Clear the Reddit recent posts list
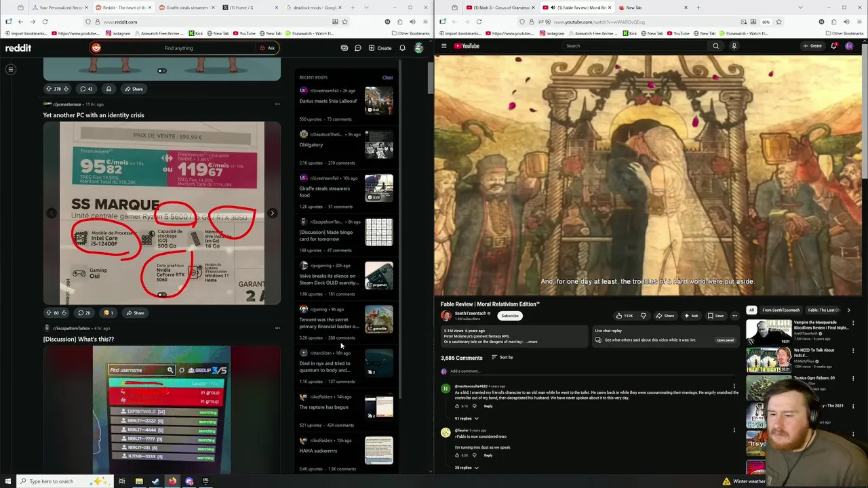Screen dimensions: 868x488 click(387, 77)
